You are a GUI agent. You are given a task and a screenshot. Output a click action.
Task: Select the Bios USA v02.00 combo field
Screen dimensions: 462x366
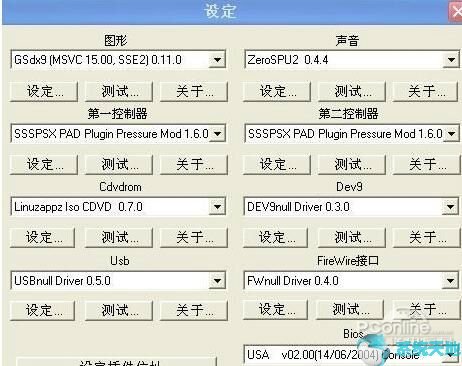(x=351, y=355)
